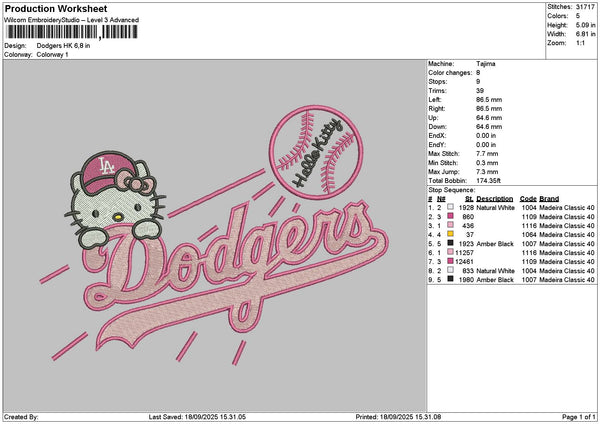Pick the magenta swatch in stop row 7
The image size is (600, 424).
(450, 261)
